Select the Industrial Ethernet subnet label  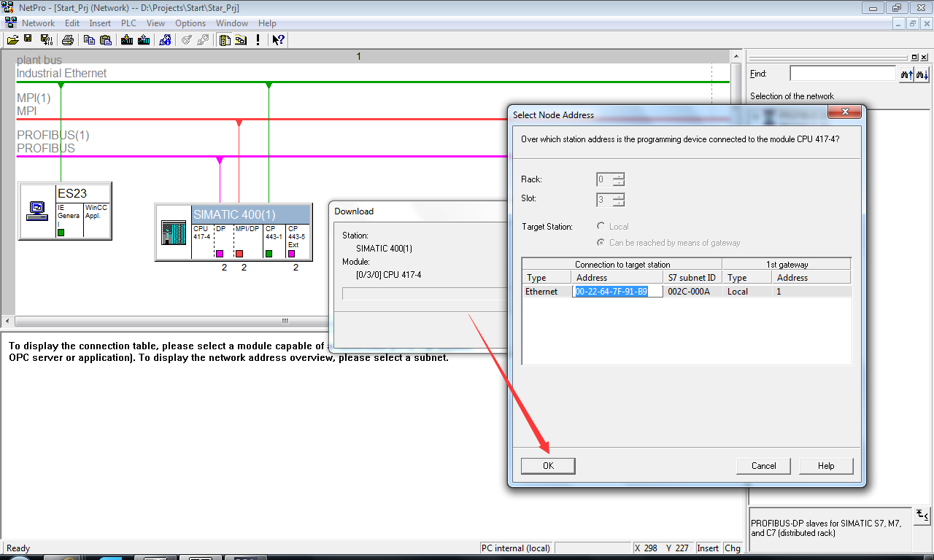click(61, 74)
